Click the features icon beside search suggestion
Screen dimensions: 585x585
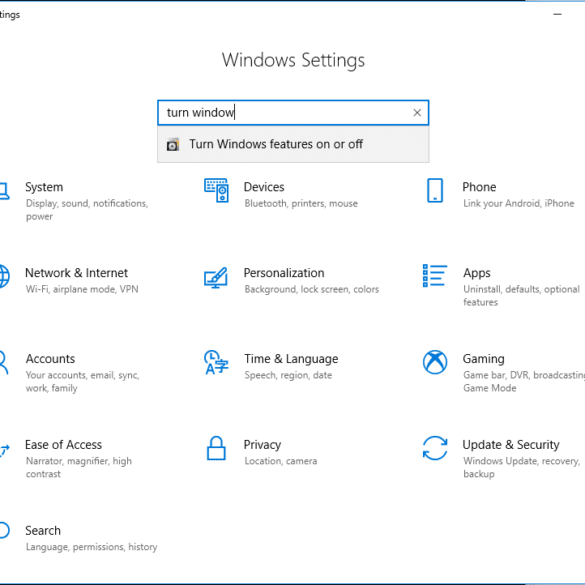coord(173,144)
